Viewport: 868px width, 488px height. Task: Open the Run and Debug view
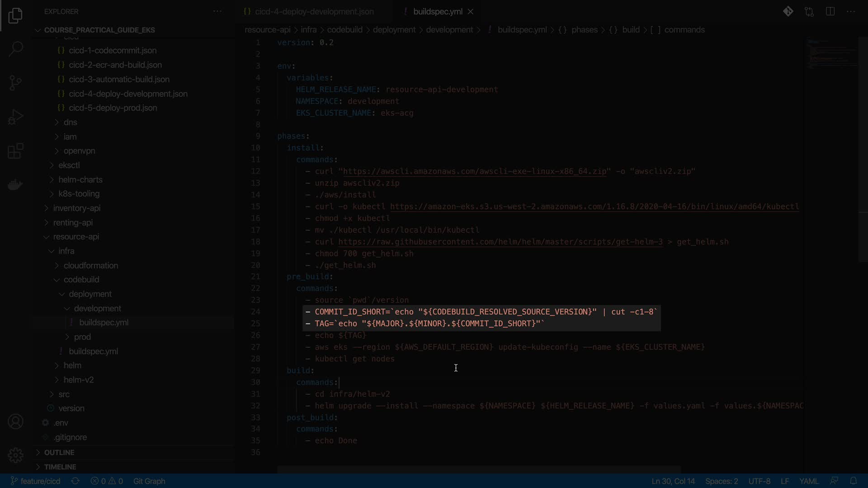(15, 117)
